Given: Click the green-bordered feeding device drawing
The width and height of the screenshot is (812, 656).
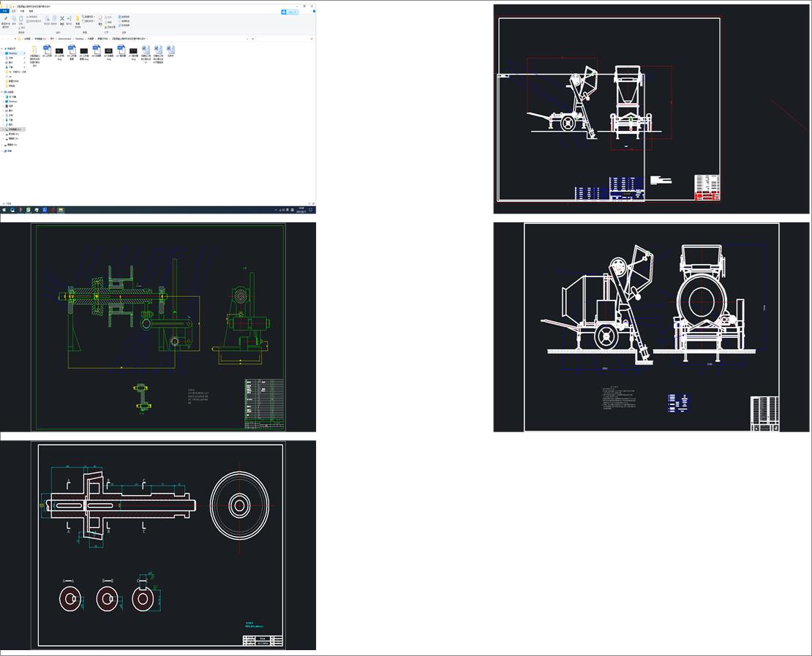Looking at the screenshot, I should pos(158,327).
